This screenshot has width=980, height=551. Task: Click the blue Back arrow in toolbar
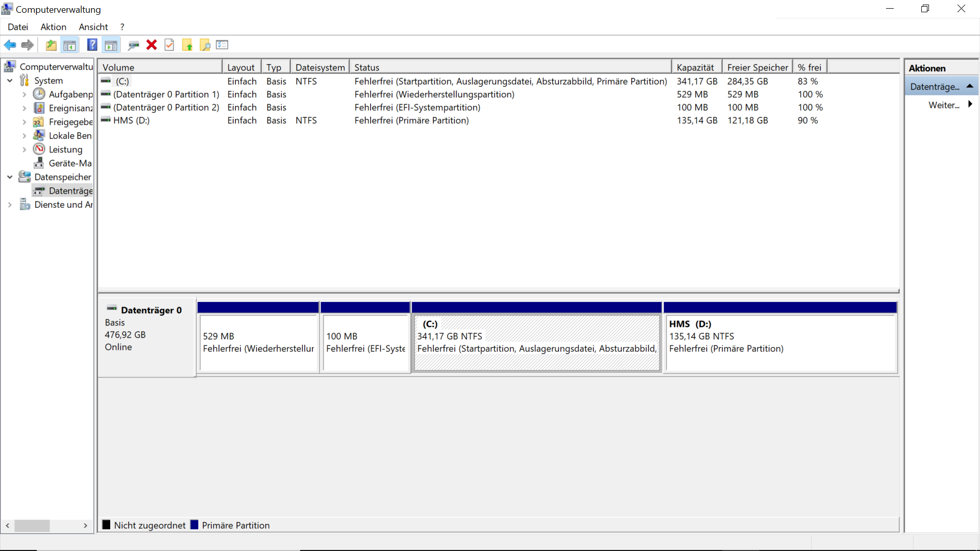10,45
